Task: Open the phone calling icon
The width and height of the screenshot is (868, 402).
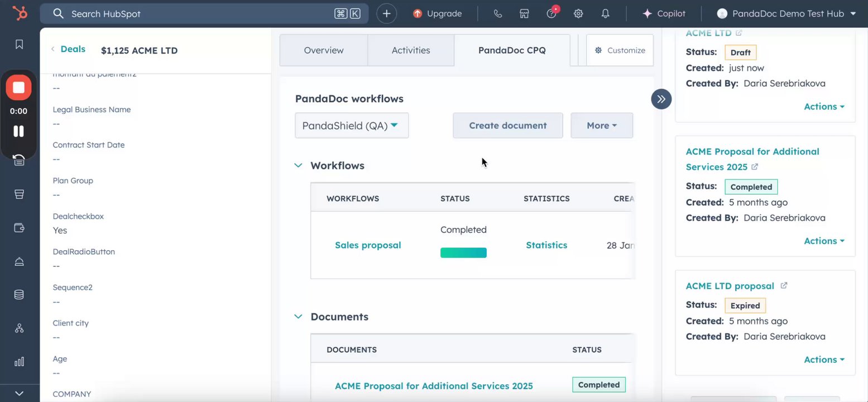Action: click(498, 13)
